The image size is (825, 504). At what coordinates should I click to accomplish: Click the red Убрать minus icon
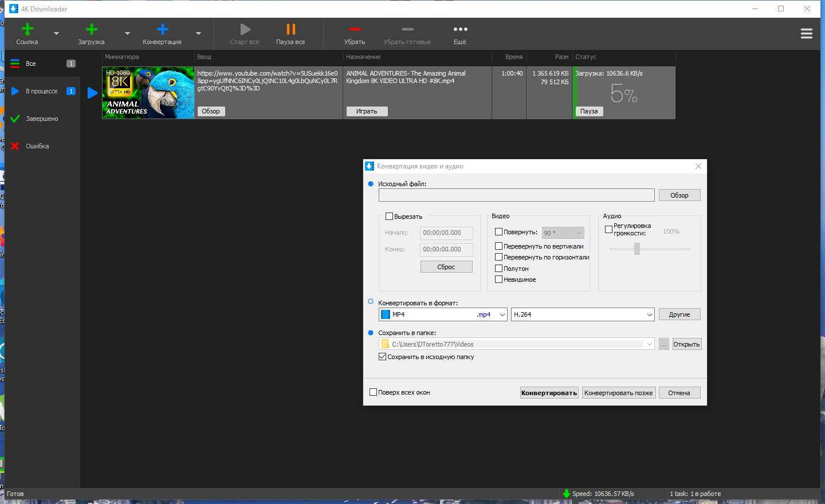click(x=355, y=29)
